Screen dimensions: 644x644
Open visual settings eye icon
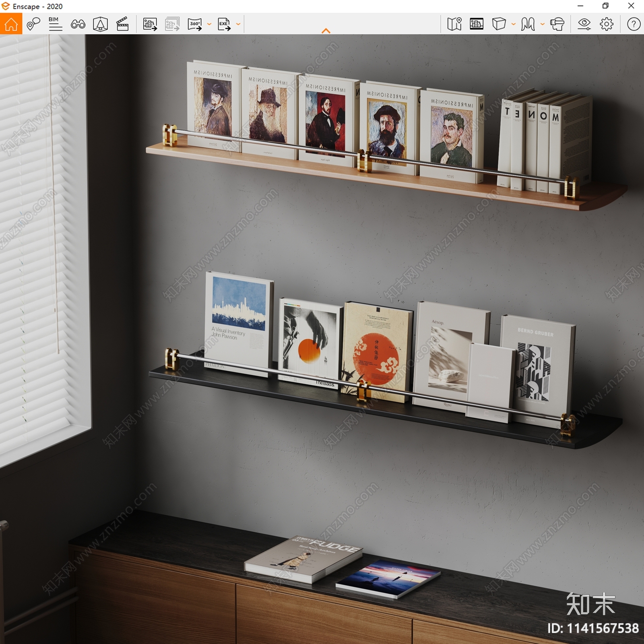pos(584,24)
